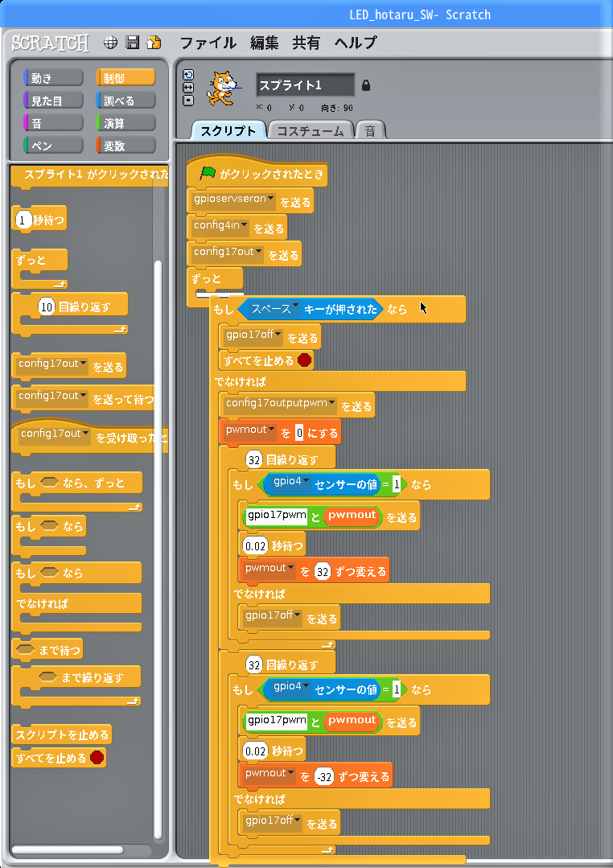Open the ファイル menu
The height and width of the screenshot is (868, 613).
tap(208, 43)
